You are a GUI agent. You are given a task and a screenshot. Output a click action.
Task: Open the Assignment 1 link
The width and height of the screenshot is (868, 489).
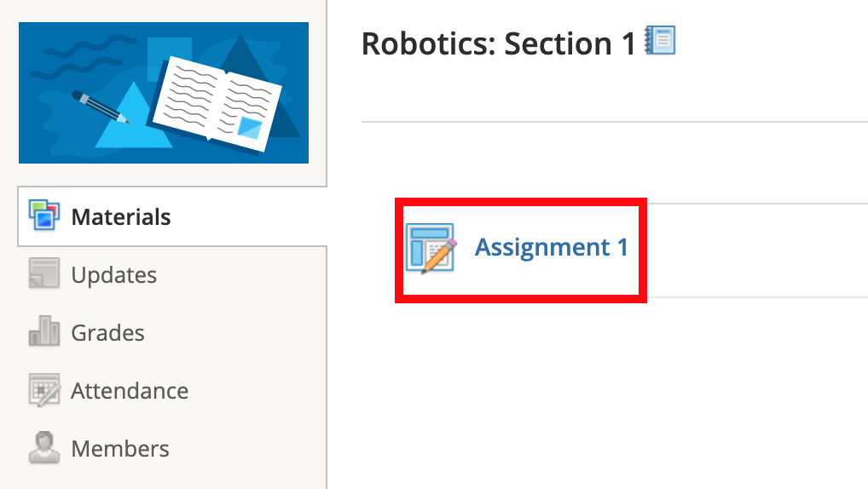[551, 248]
